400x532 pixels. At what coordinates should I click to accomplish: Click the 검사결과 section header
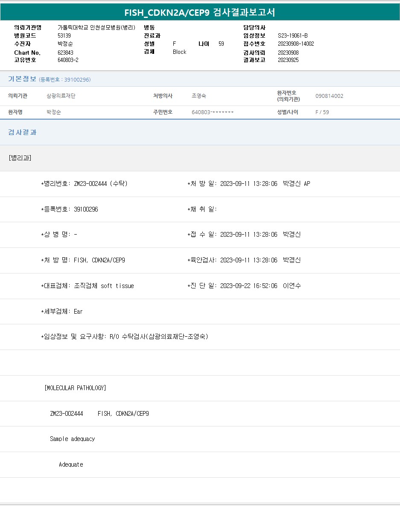pyautogui.click(x=22, y=132)
